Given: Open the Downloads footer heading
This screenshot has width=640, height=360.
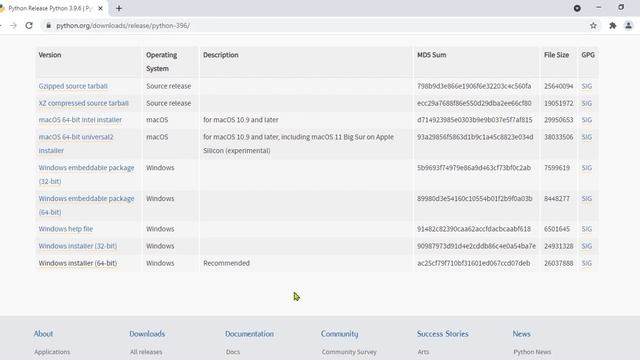Looking at the screenshot, I should (147, 334).
